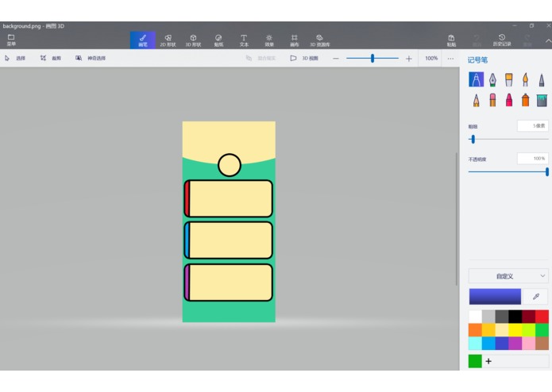The image size is (552, 392).
Task: Click the canvas vertical scrollbar
Action: click(457, 218)
